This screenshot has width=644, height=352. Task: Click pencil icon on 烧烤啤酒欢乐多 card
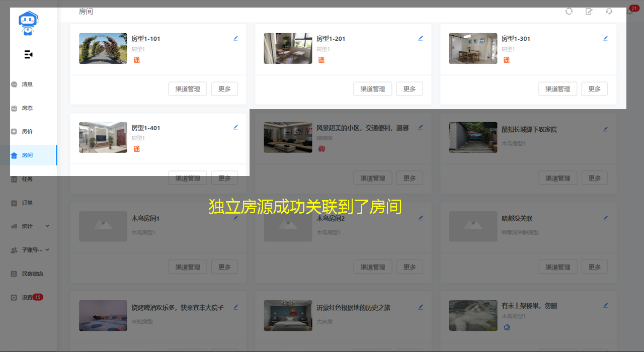(235, 307)
